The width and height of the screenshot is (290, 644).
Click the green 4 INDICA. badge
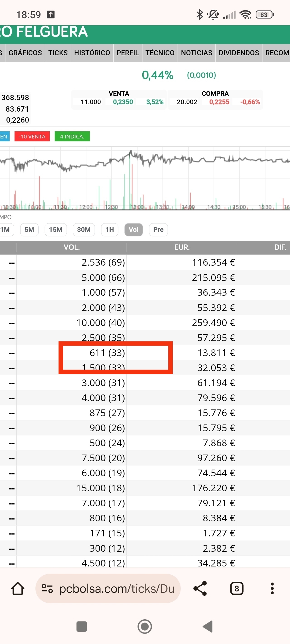[72, 136]
